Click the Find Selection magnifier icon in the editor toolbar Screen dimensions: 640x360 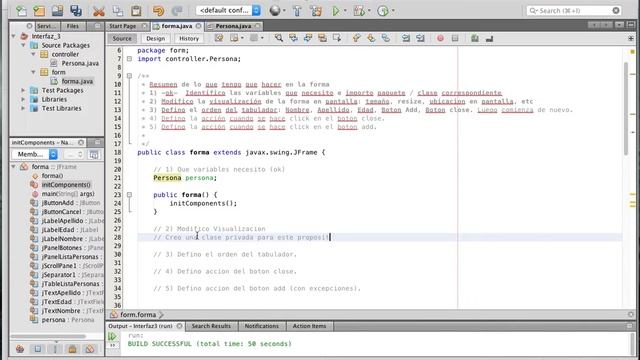pos(279,38)
